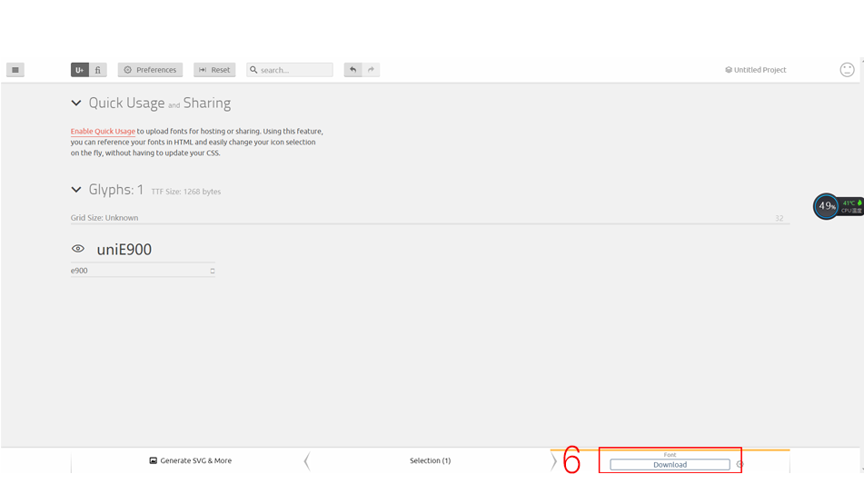The height and width of the screenshot is (504, 864).
Task: Click the left arrow near Selection
Action: [307, 461]
